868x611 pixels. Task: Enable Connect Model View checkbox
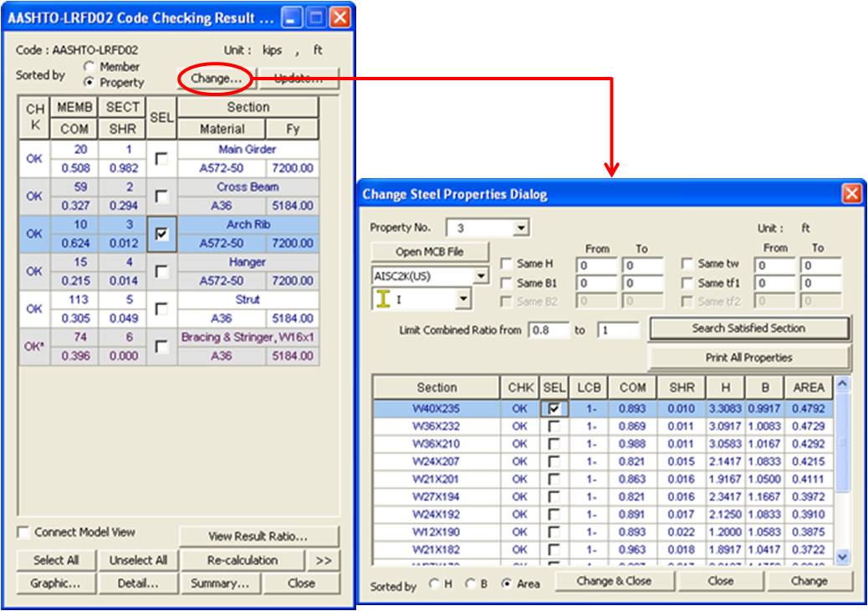pyautogui.click(x=23, y=532)
